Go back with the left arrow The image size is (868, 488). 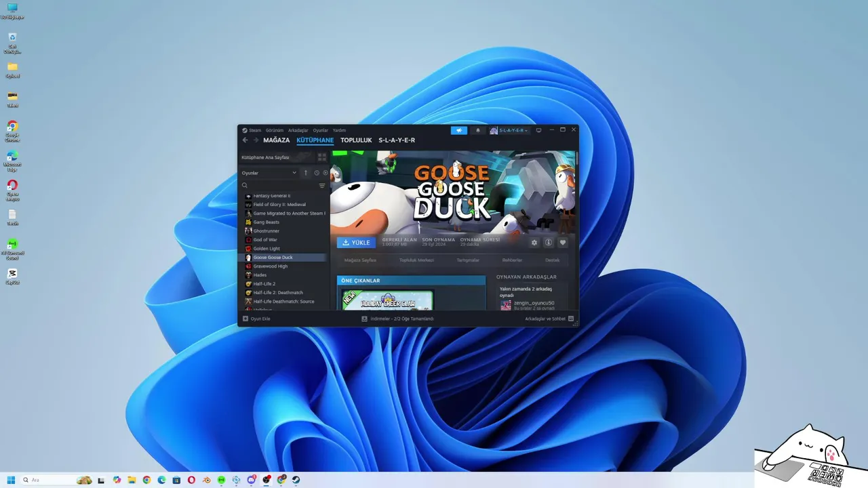click(245, 140)
